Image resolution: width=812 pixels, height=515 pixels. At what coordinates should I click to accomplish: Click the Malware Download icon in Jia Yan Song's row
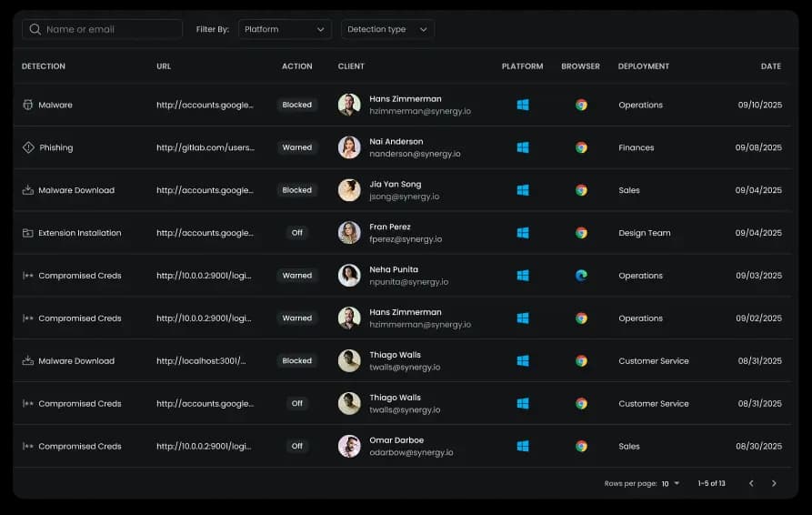click(x=28, y=190)
